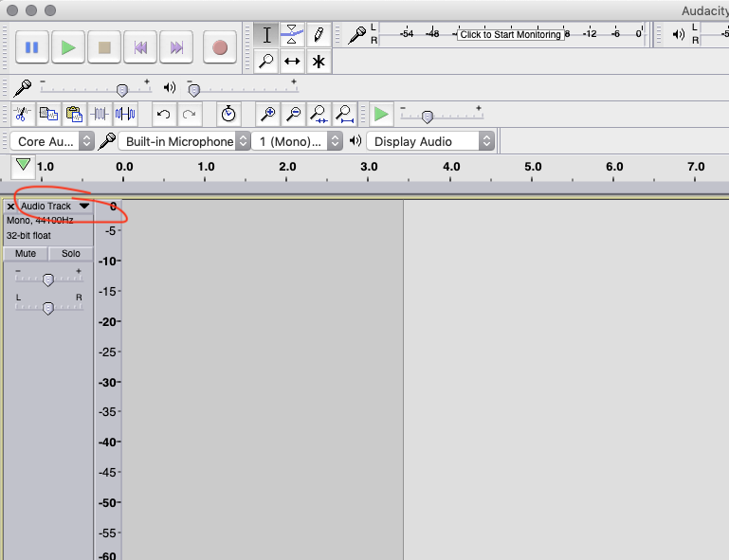Click the Pause transport button
The height and width of the screenshot is (560, 729).
(31, 47)
